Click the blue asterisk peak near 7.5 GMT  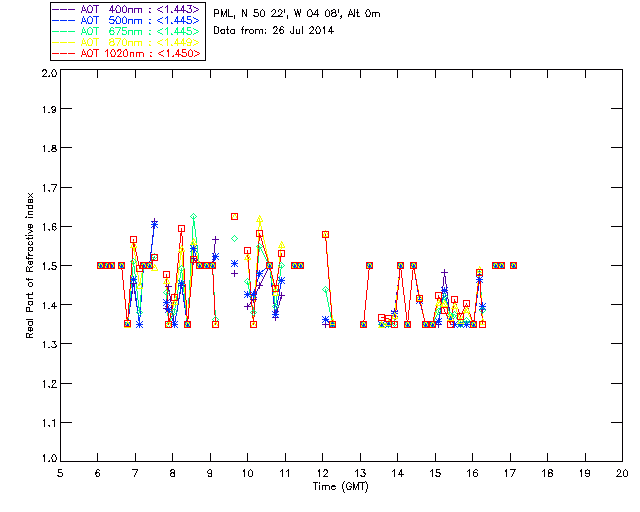coord(154,224)
